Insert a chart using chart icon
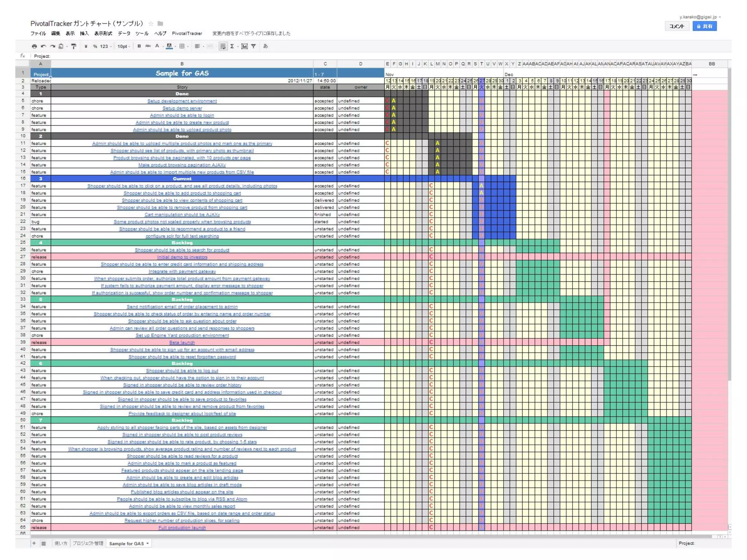 coord(244,46)
